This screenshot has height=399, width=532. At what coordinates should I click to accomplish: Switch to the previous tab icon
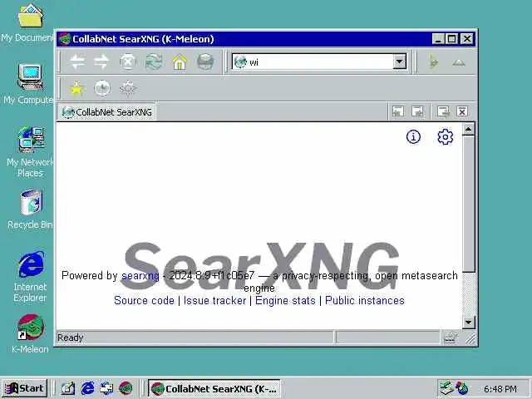398,111
